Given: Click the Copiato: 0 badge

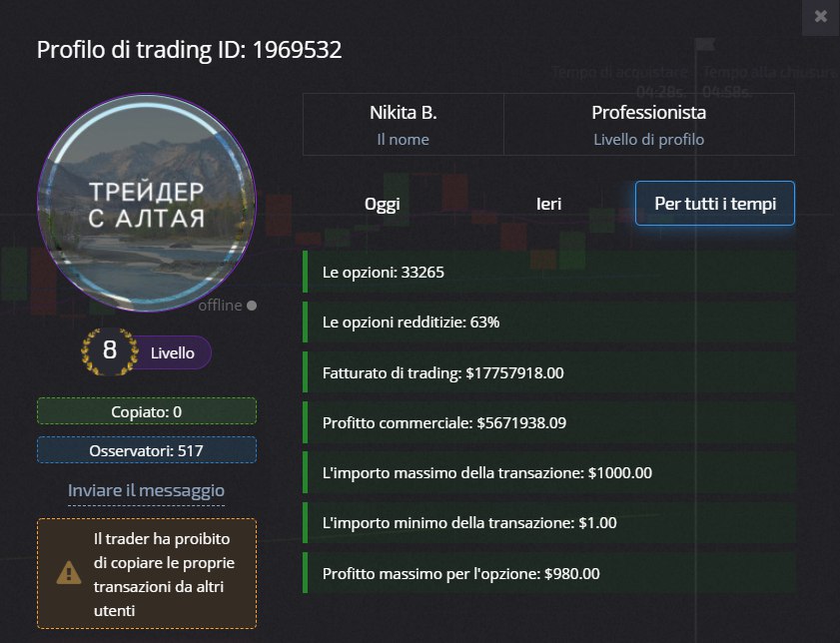Looking at the screenshot, I should pos(147,411).
